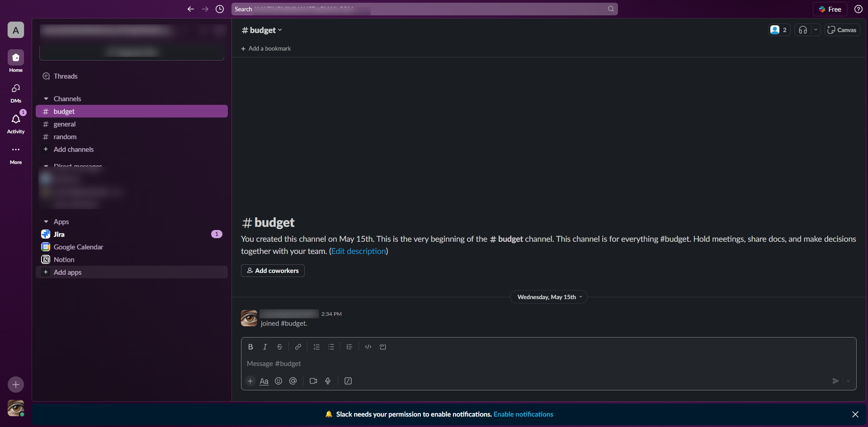Image resolution: width=868 pixels, height=427 pixels.
Task: Open send options dropdown arrow
Action: (848, 381)
